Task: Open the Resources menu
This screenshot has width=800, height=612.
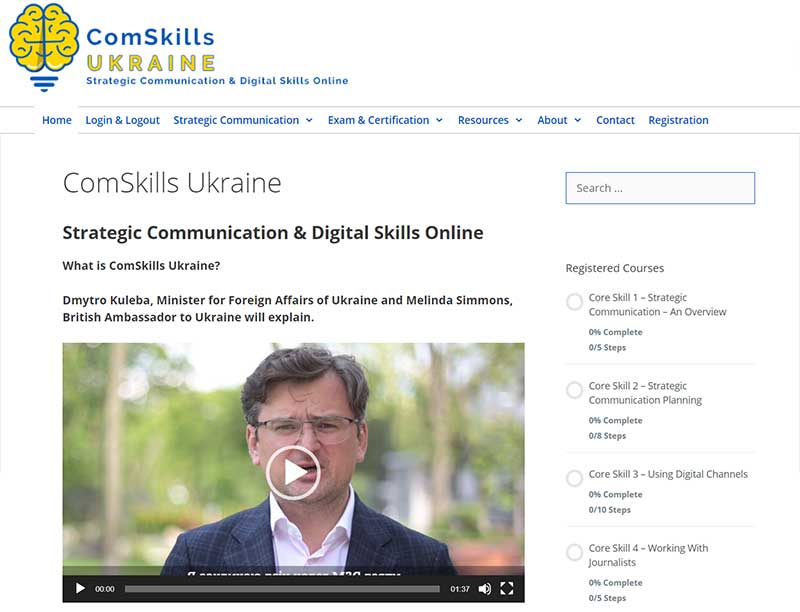Action: [483, 120]
